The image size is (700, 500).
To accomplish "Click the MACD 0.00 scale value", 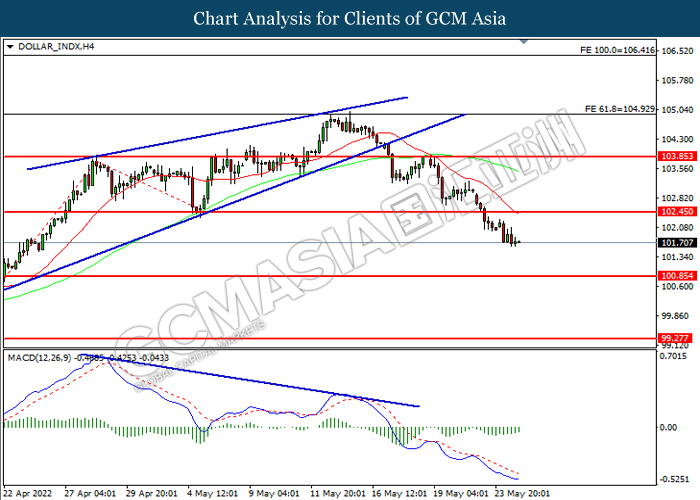I will pyautogui.click(x=668, y=427).
